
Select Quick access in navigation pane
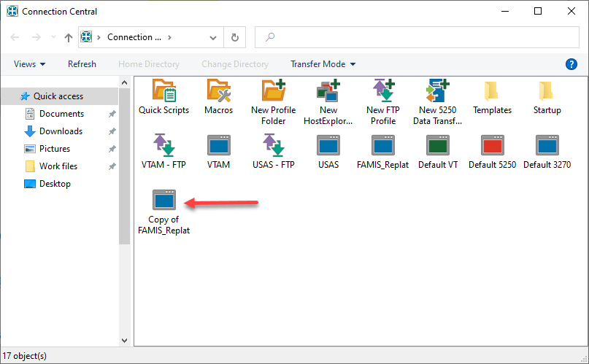pos(60,96)
